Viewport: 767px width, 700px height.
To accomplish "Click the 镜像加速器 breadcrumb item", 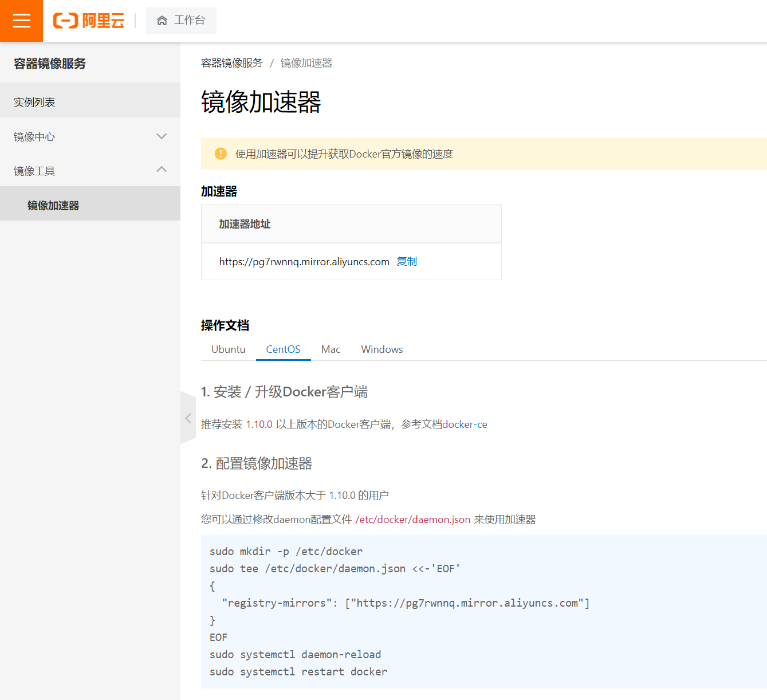I will click(x=306, y=63).
